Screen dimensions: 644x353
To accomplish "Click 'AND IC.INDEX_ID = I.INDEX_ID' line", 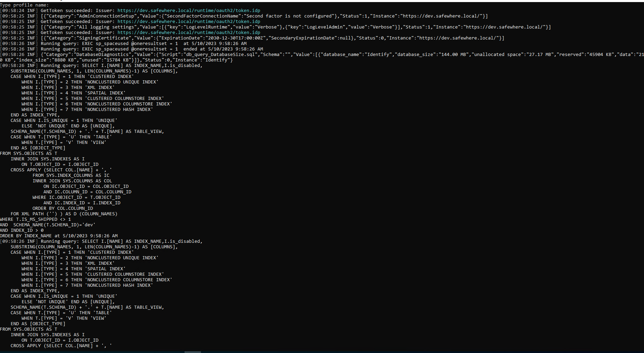I will click(82, 203).
